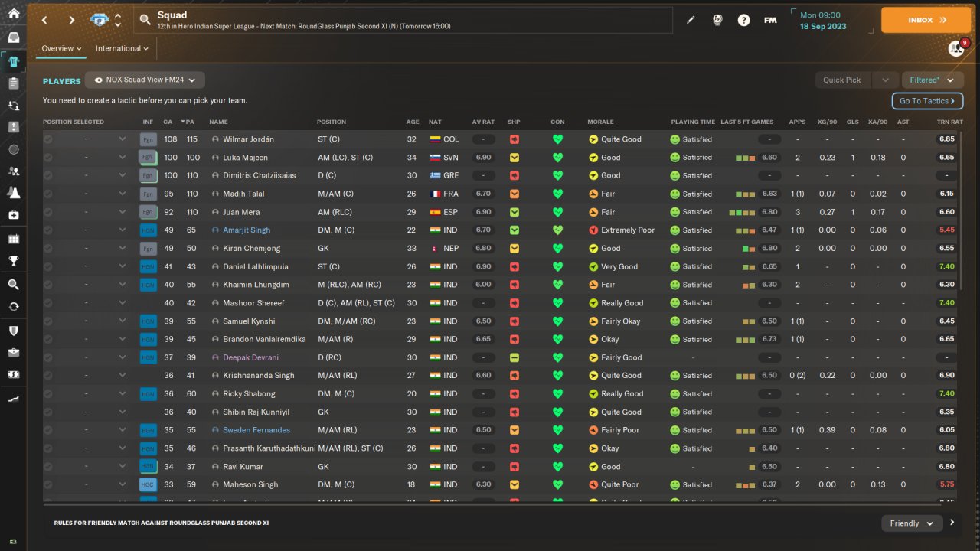Open the Overview tab menu
Viewport: 980px width, 551px height.
click(x=62, y=48)
